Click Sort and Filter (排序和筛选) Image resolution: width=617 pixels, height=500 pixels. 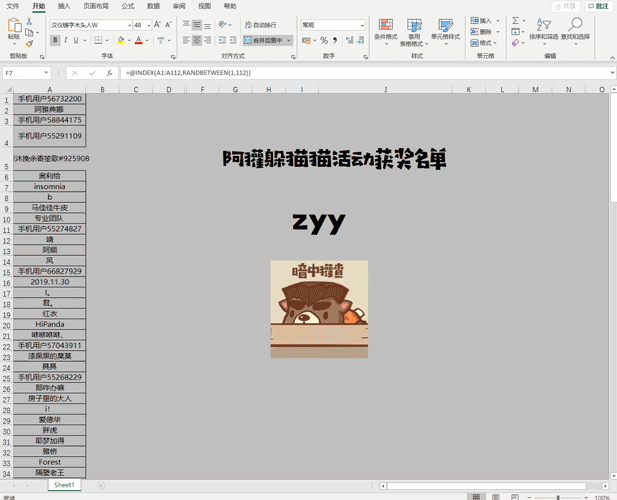[544, 28]
